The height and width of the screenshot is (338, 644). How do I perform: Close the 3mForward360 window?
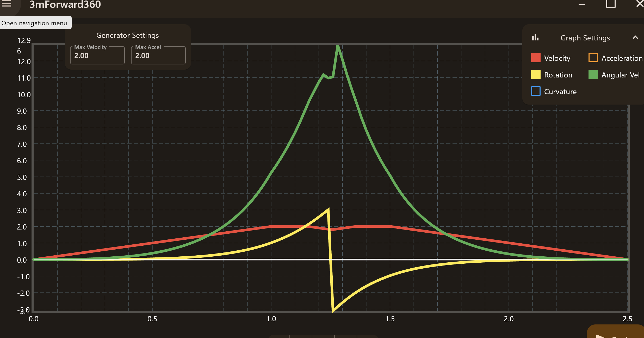coord(640,4)
